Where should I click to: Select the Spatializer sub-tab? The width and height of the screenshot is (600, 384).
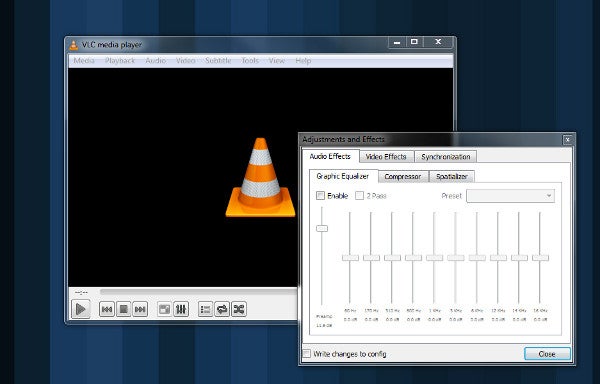pyautogui.click(x=452, y=176)
